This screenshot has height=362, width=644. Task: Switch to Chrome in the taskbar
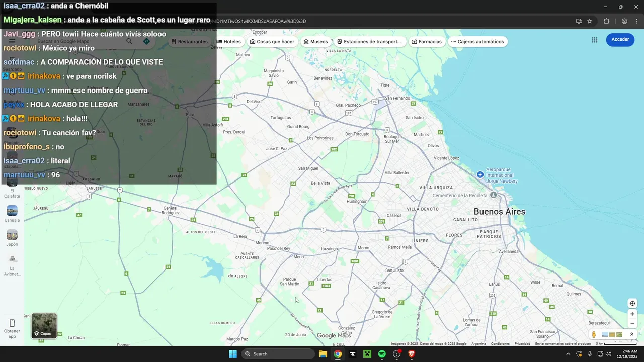338,354
